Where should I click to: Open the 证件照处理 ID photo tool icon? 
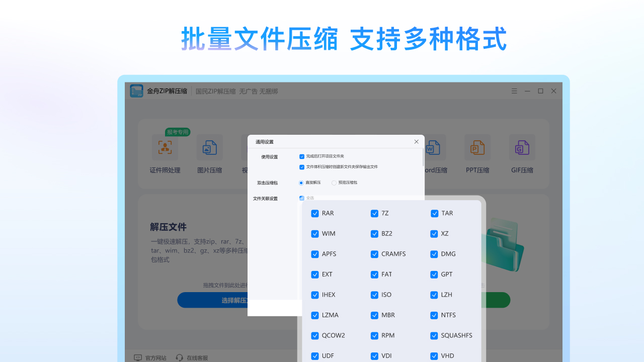[x=165, y=147]
